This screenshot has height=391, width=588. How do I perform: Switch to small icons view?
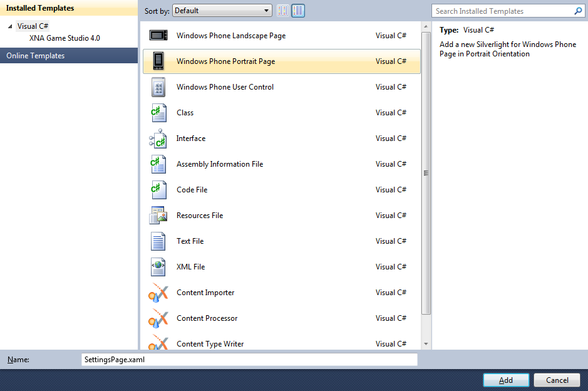click(283, 11)
